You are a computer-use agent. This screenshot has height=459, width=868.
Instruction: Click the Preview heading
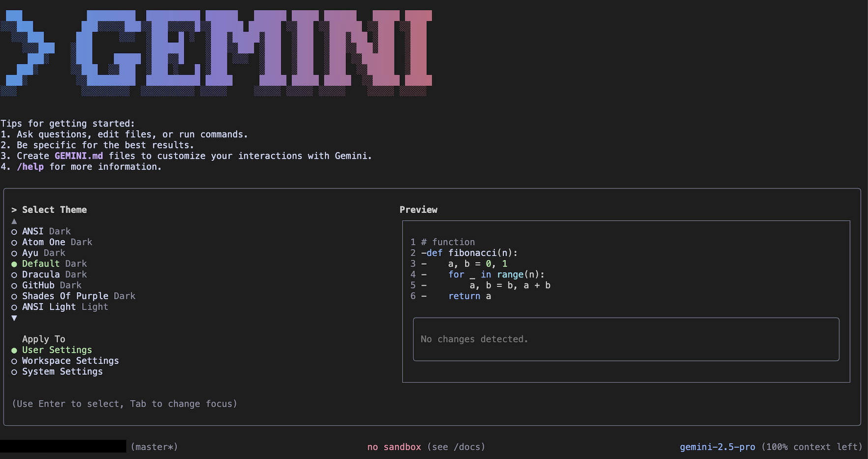(418, 210)
